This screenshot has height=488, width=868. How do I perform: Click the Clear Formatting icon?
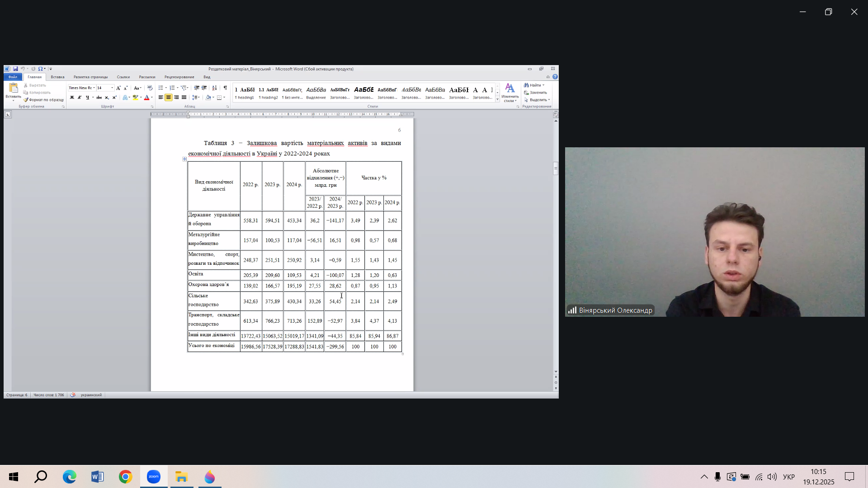(x=150, y=88)
